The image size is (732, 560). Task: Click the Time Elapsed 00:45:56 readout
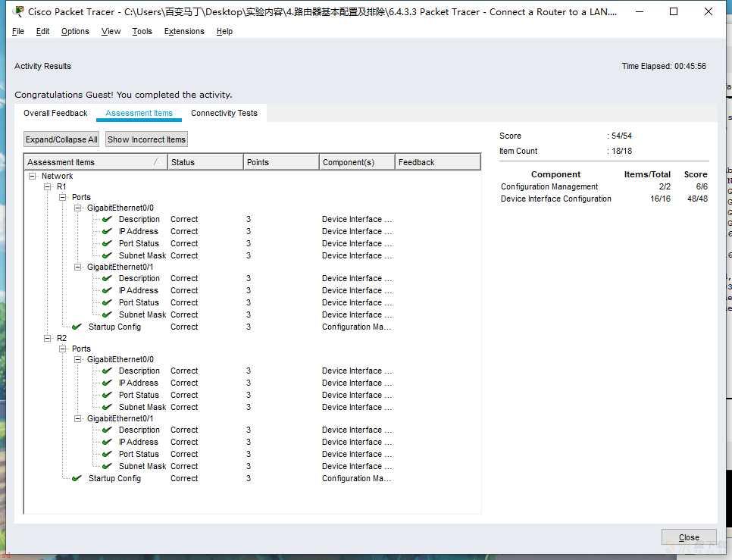664,66
